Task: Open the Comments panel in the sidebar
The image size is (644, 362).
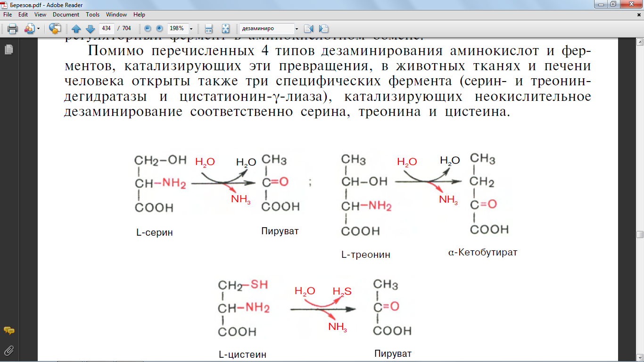Action: [8, 330]
